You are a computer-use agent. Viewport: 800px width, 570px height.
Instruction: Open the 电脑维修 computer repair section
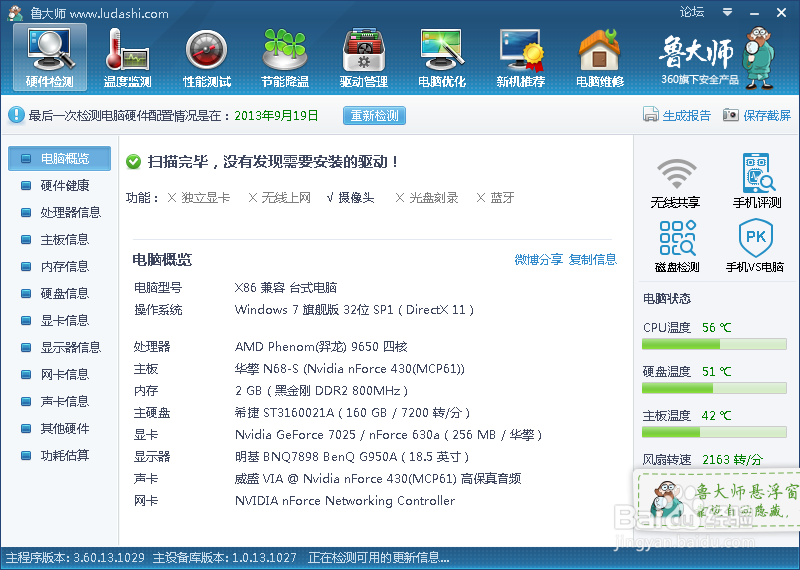pyautogui.click(x=600, y=58)
